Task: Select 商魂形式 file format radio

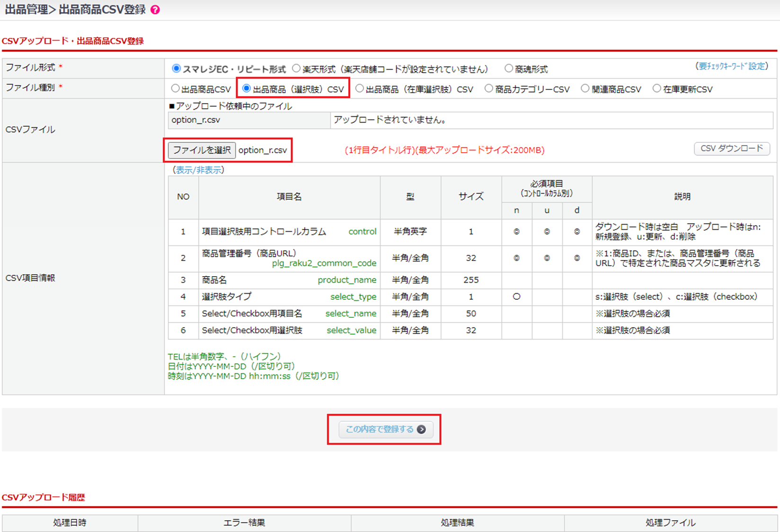Action: (x=509, y=69)
